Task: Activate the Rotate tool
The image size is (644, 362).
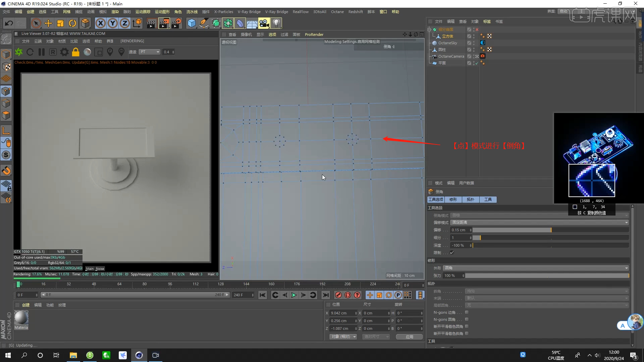Action: (72, 23)
